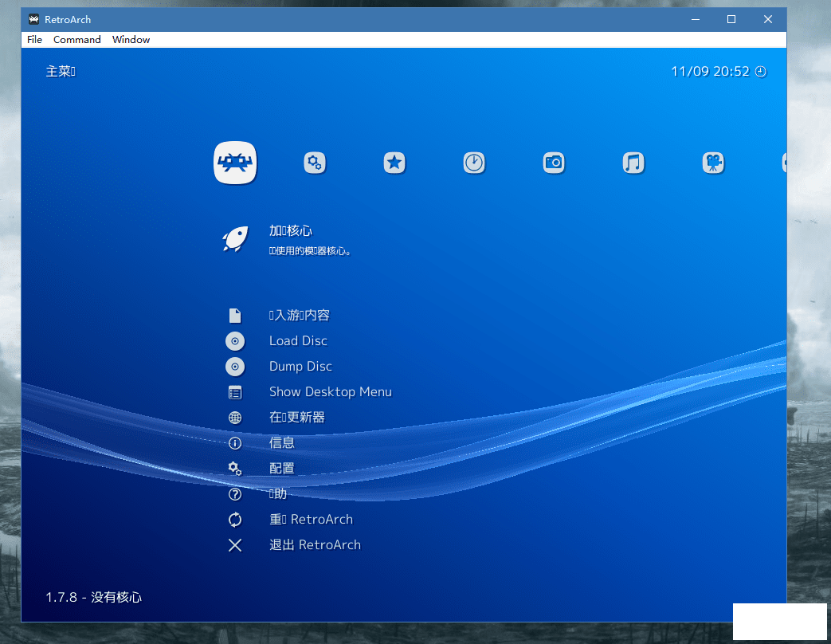The height and width of the screenshot is (644, 831).
Task: Click the restart arrows icon
Action: pos(235,520)
